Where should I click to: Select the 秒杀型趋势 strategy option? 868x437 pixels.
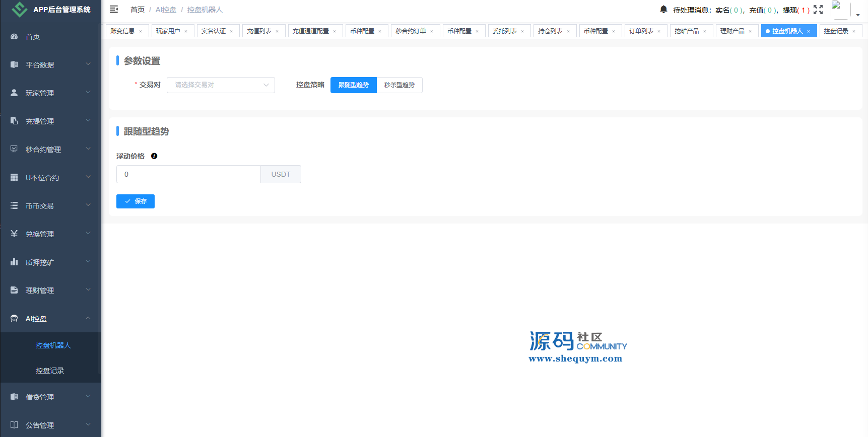click(x=399, y=85)
